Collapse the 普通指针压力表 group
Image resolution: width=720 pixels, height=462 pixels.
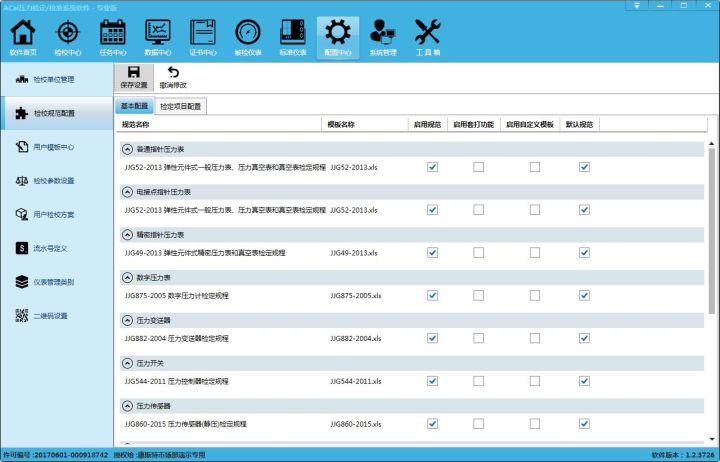127,148
